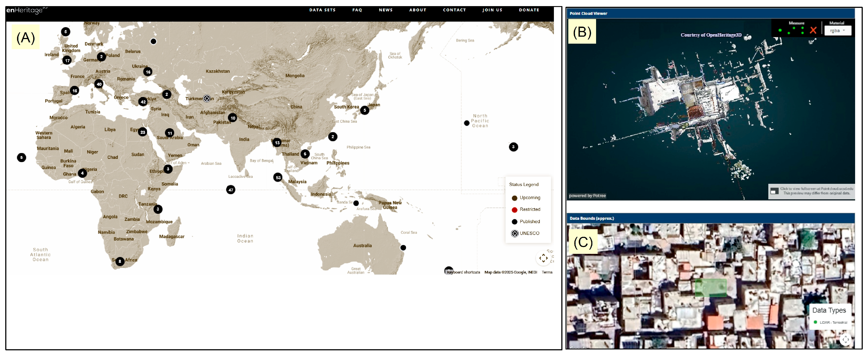Click the red X clear-measurements icon

click(x=813, y=31)
